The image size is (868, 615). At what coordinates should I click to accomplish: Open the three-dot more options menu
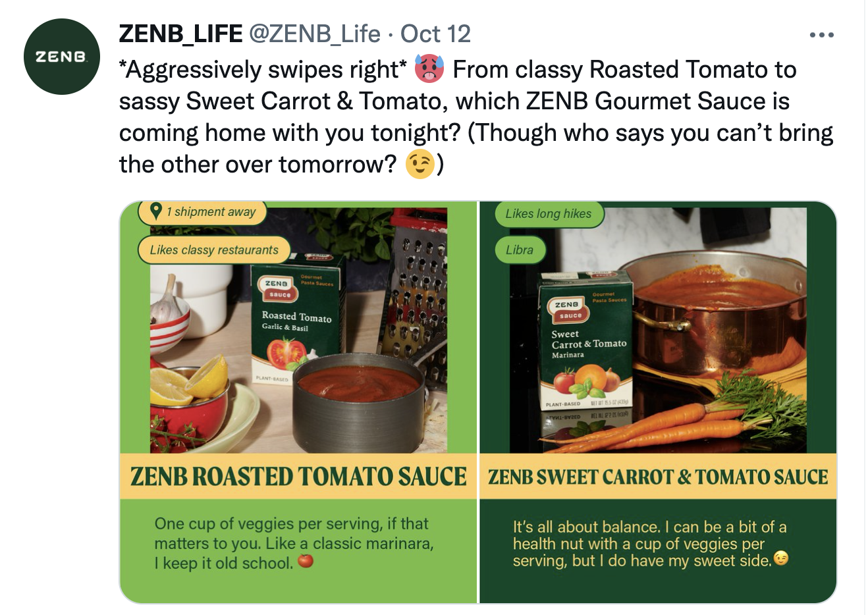pos(822,35)
